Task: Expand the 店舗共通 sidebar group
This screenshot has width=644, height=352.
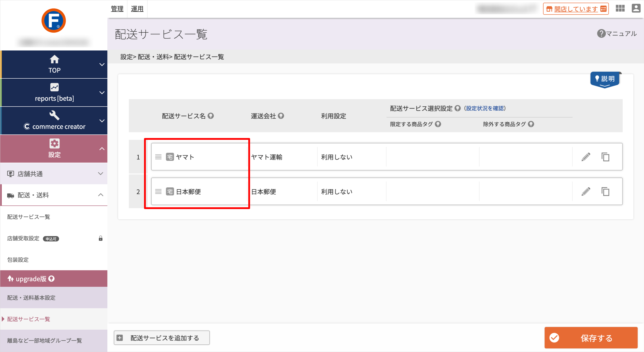Action: 54,174
